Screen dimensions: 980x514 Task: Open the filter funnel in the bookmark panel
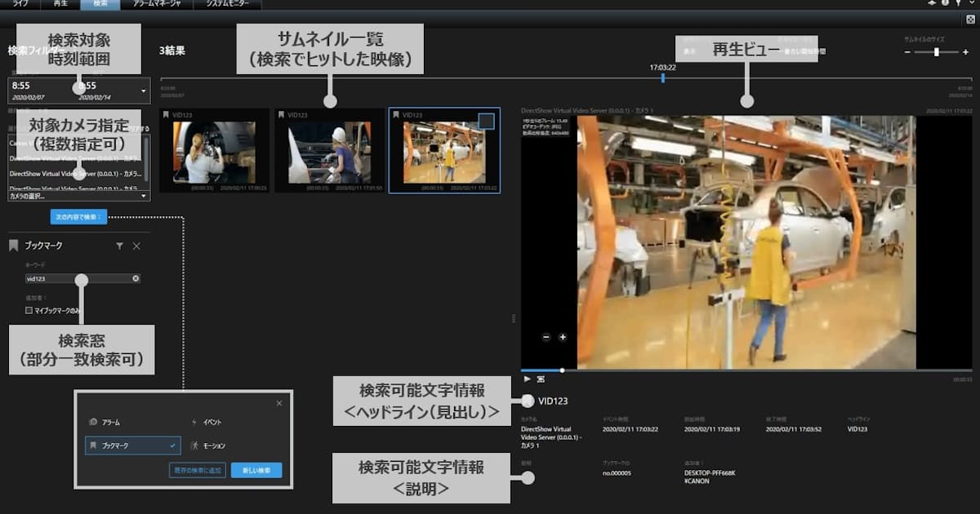[x=119, y=246]
